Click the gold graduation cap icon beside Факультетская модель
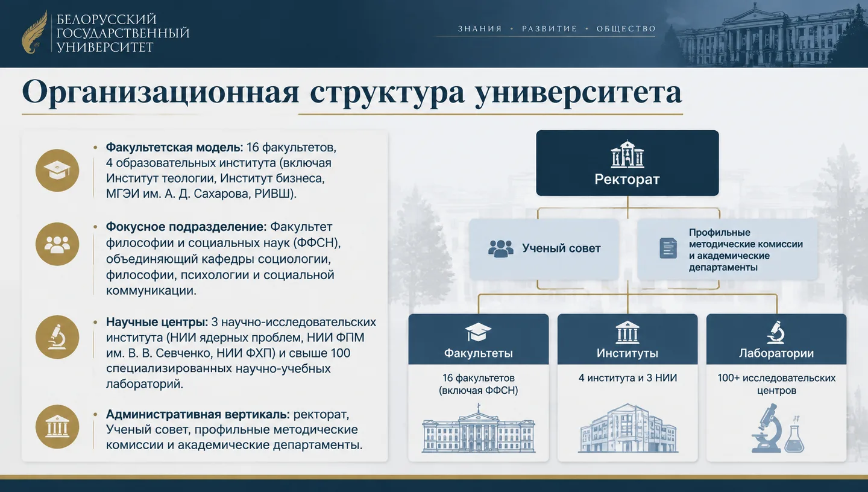This screenshot has height=492, width=868. coord(57,170)
